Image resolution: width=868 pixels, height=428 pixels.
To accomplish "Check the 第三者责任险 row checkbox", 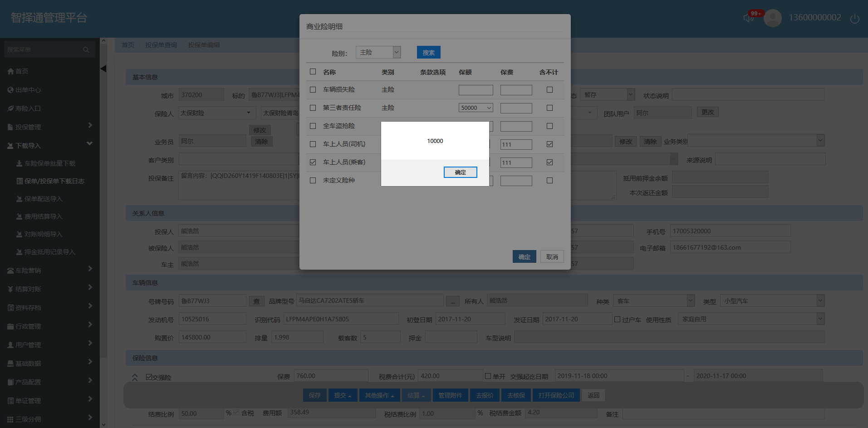I will click(313, 108).
